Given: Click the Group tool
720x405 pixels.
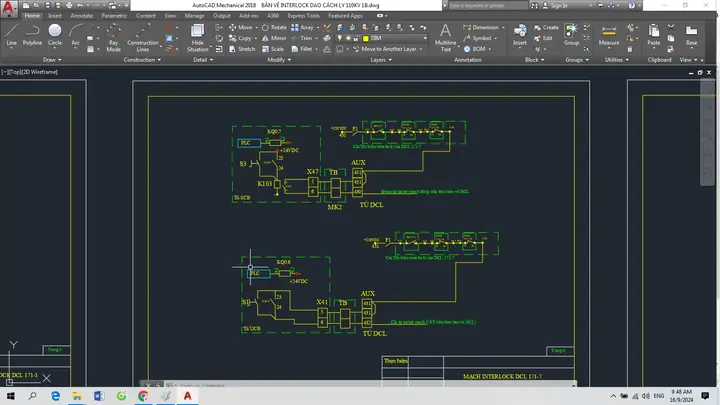Looking at the screenshot, I should click(571, 35).
